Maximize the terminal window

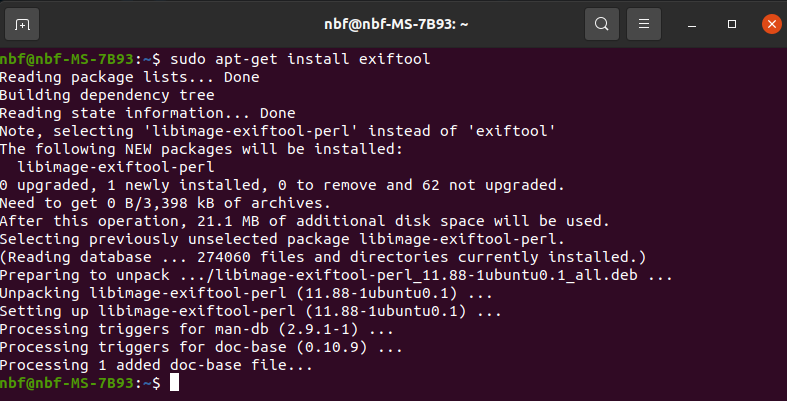coord(732,24)
